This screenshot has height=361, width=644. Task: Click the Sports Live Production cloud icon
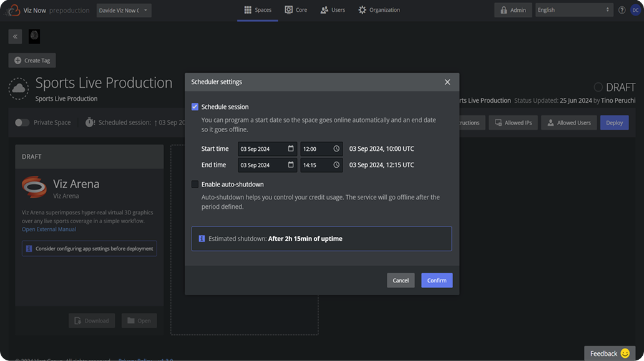(x=19, y=89)
